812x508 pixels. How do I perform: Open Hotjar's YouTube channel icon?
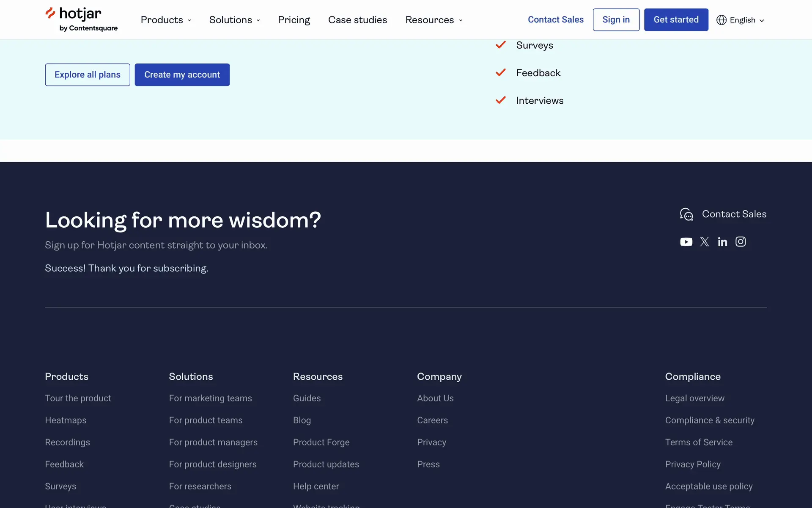pyautogui.click(x=686, y=242)
